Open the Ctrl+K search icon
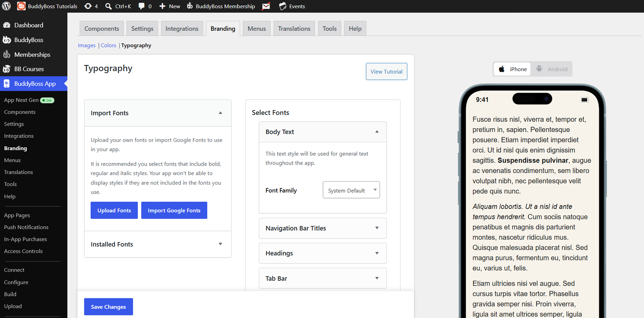 point(108,6)
